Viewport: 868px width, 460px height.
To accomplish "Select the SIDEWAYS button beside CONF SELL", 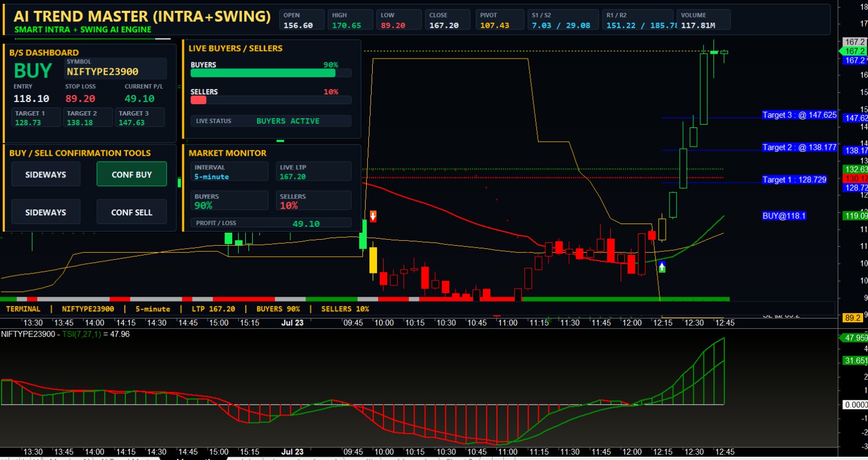I will click(x=46, y=212).
